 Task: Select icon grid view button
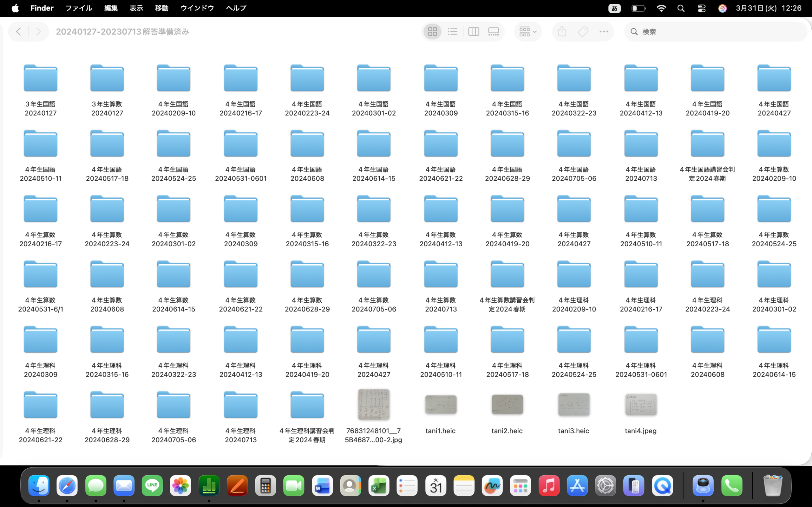pyautogui.click(x=432, y=31)
